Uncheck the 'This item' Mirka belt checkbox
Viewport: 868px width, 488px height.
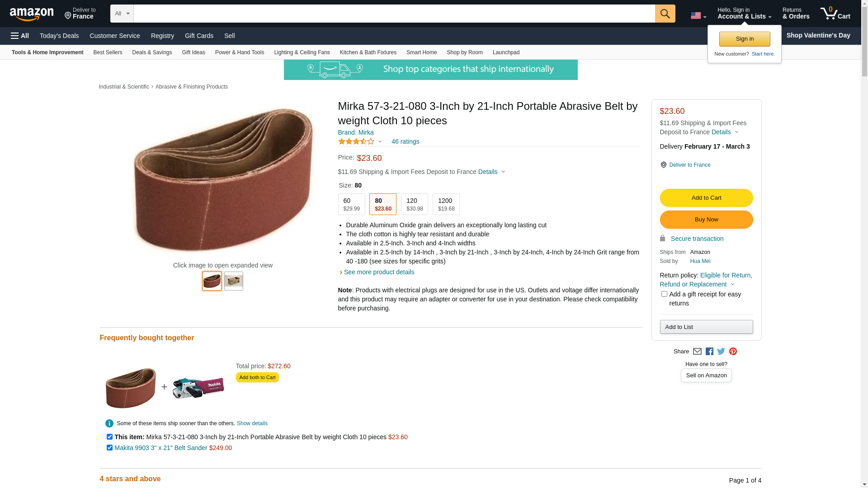point(109,437)
